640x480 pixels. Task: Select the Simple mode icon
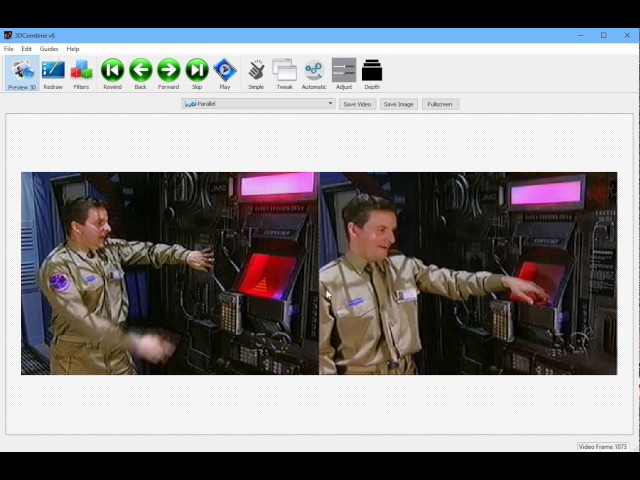256,74
